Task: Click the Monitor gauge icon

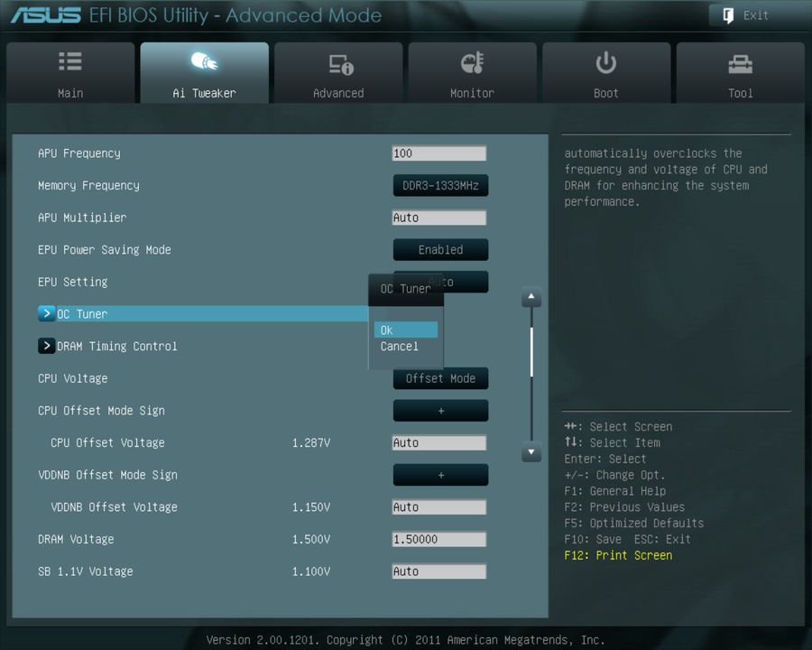Action: (472, 61)
